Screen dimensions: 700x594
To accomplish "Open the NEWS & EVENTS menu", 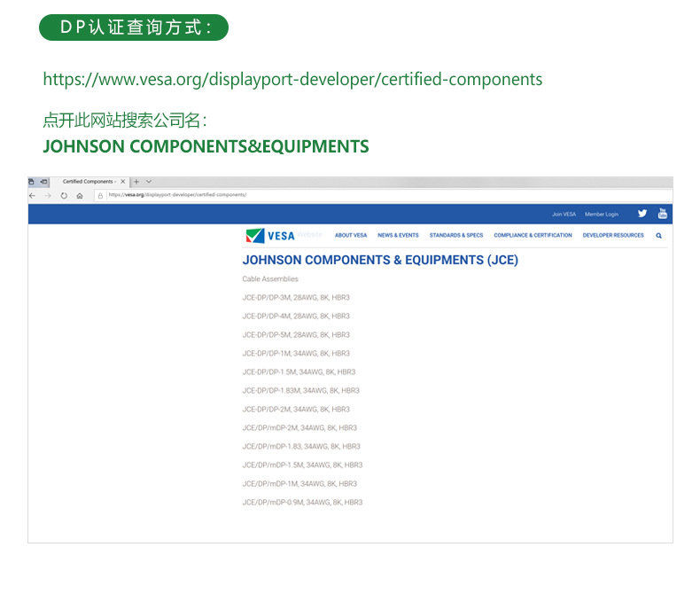I will (398, 235).
